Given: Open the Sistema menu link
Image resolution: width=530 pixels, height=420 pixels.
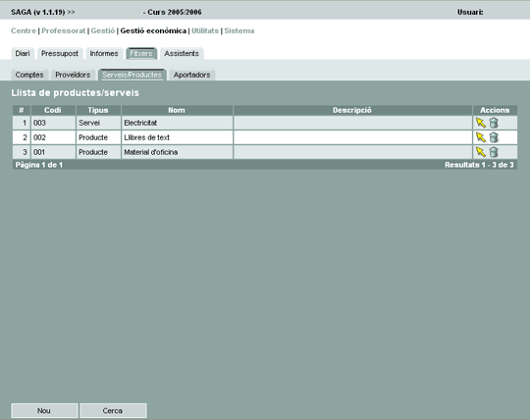Looking at the screenshot, I should coord(239,30).
